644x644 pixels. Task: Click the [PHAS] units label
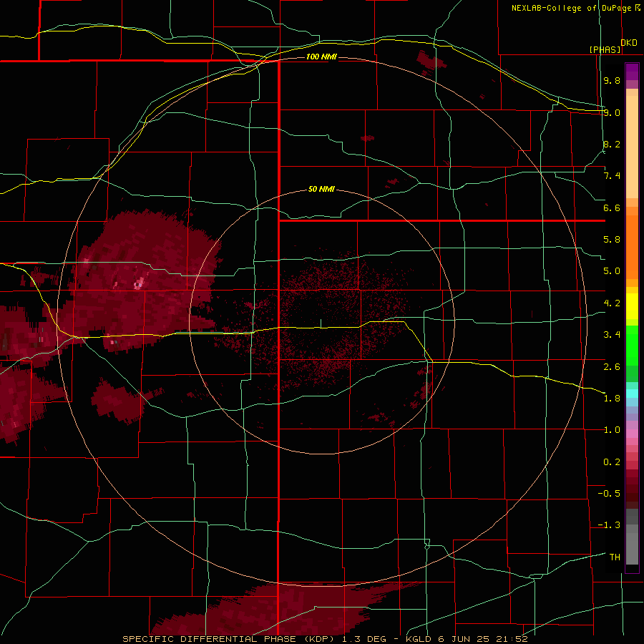point(605,50)
